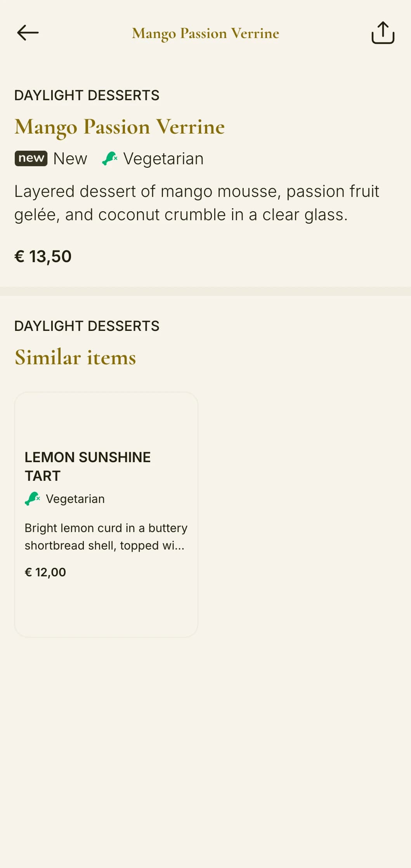Click the green vegetarian icon beside Mango Verrine
This screenshot has height=868, width=411.
(110, 158)
